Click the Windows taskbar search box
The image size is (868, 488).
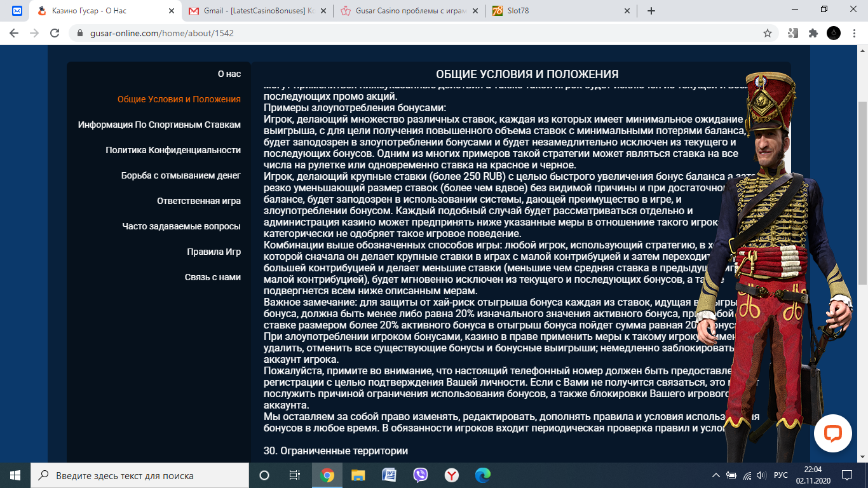click(140, 475)
